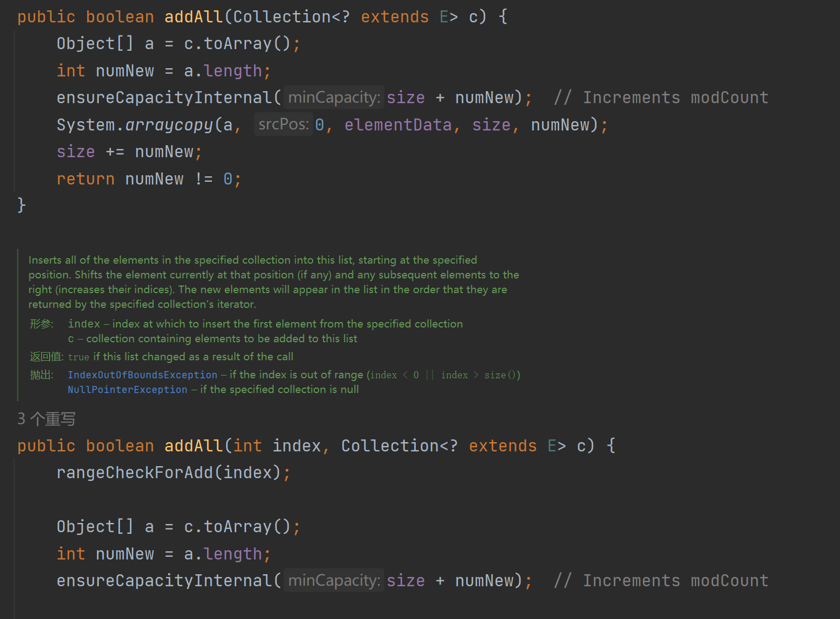This screenshot has width=840, height=619.
Task: Open the IndexOutOfBoundsException doc link
Action: [142, 375]
